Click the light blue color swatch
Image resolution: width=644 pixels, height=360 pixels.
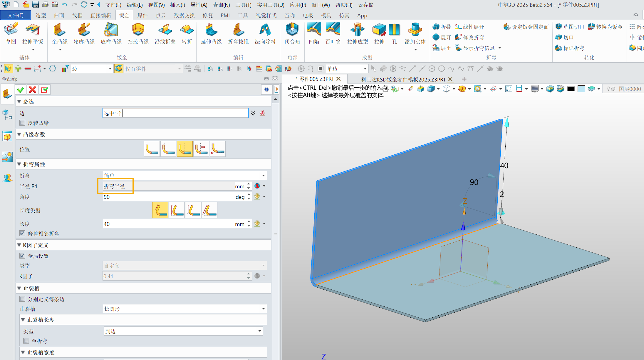click(x=581, y=89)
